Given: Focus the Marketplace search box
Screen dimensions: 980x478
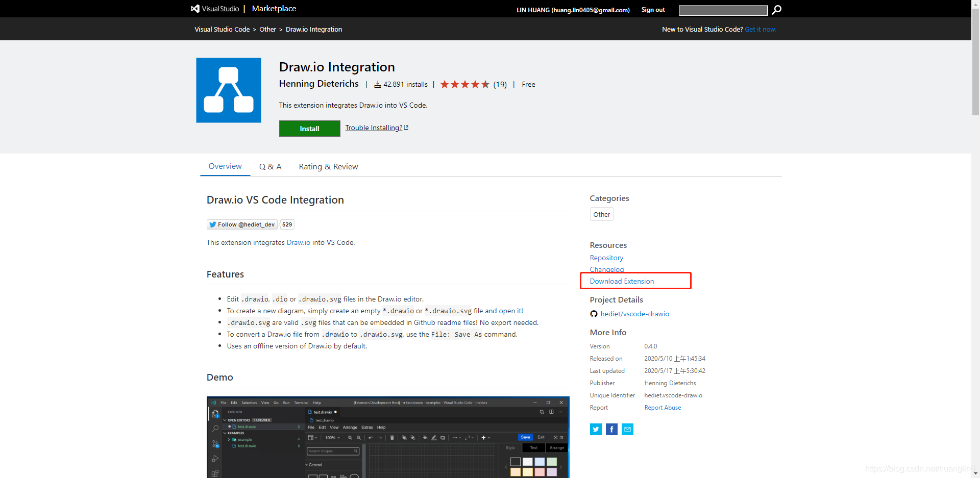Looking at the screenshot, I should 723,10.
